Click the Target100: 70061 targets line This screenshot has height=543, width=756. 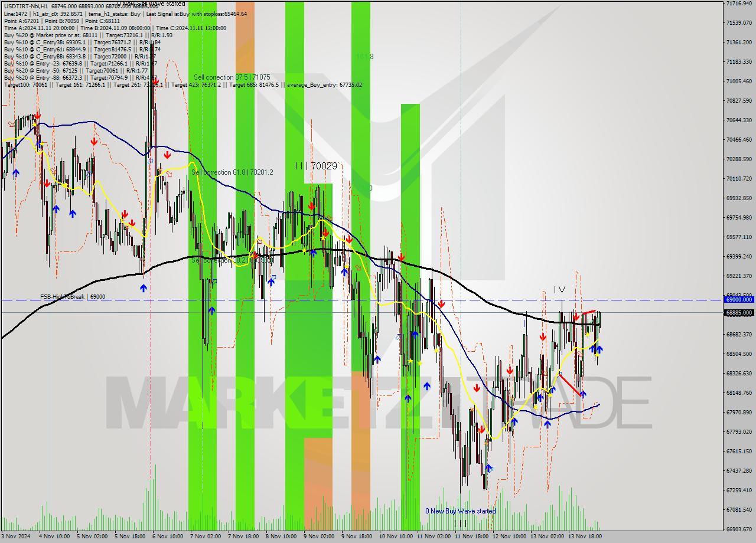[x=183, y=84]
